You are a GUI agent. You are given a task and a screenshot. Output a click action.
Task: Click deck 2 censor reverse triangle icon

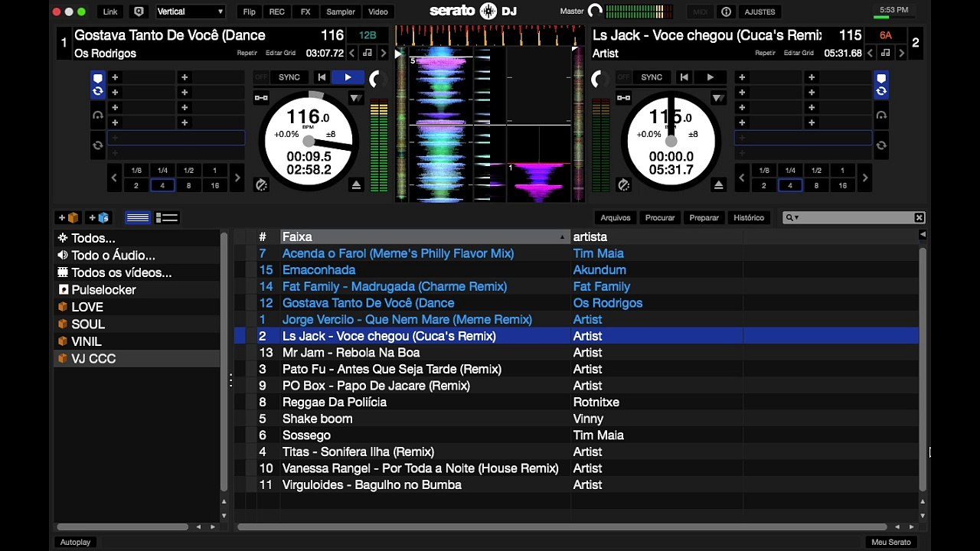(718, 98)
